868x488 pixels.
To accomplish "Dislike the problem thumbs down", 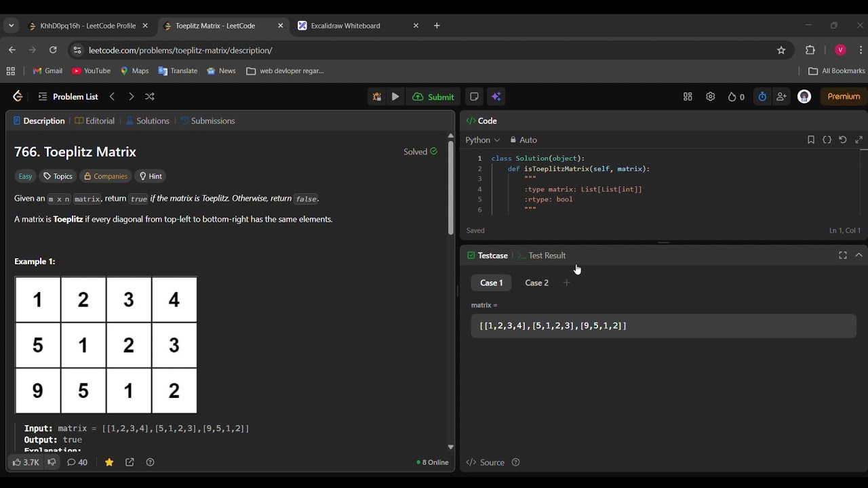I will (52, 462).
